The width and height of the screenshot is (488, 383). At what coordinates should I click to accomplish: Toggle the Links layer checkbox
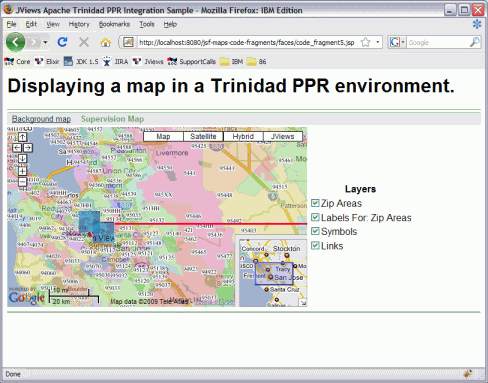point(315,246)
